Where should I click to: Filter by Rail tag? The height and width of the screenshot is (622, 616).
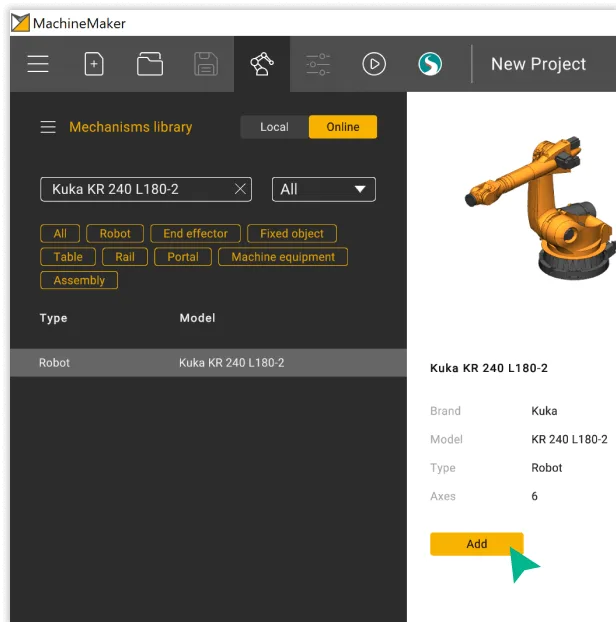click(x=125, y=257)
